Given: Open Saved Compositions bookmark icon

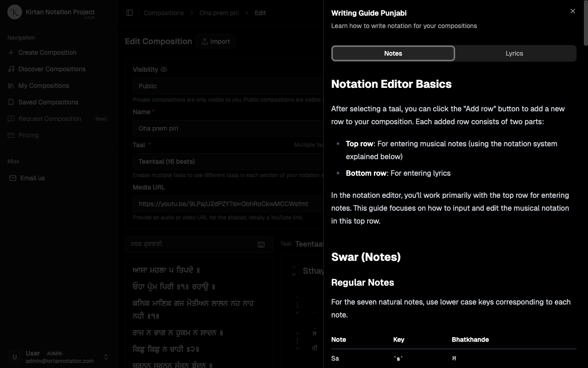Looking at the screenshot, I should coord(11,102).
